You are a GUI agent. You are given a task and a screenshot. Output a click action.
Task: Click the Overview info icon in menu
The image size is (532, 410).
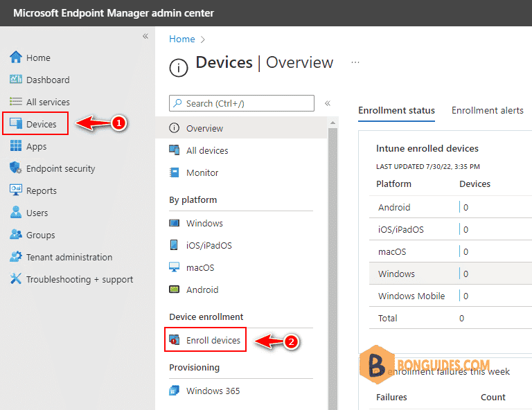pos(174,128)
